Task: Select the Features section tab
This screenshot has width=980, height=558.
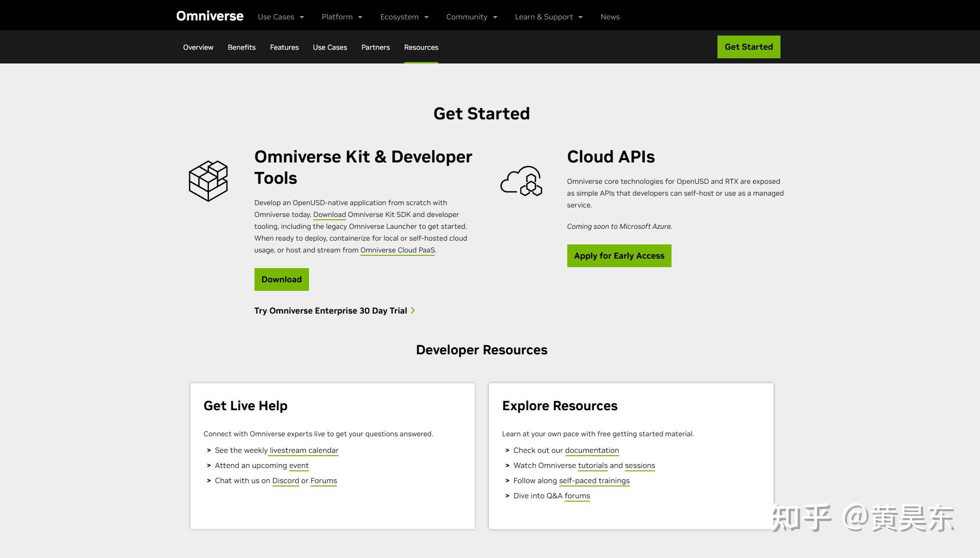Action: pyautogui.click(x=284, y=47)
